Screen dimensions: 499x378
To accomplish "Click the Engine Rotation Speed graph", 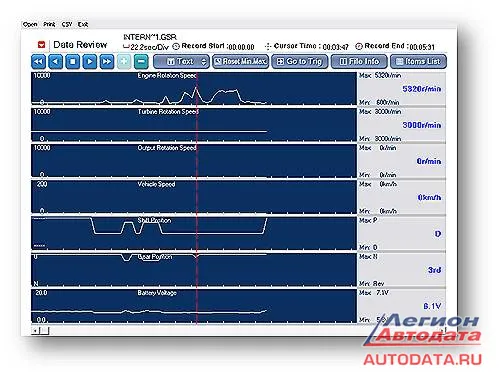I will tap(194, 89).
